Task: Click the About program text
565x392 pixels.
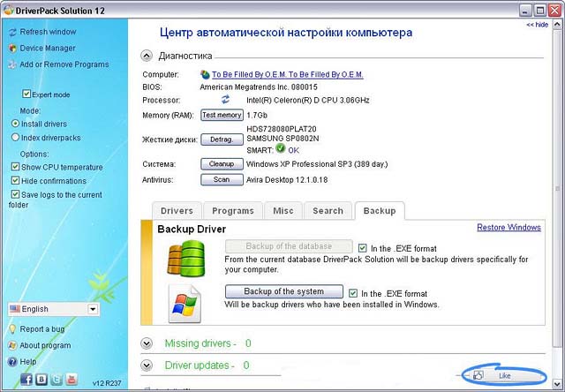Action: pyautogui.click(x=45, y=345)
